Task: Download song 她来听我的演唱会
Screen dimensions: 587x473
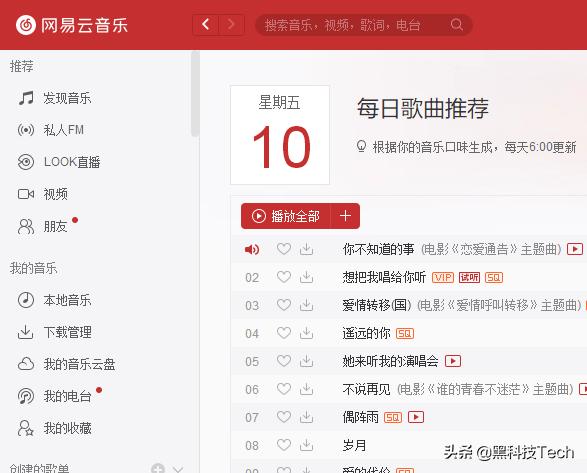Action: (307, 361)
